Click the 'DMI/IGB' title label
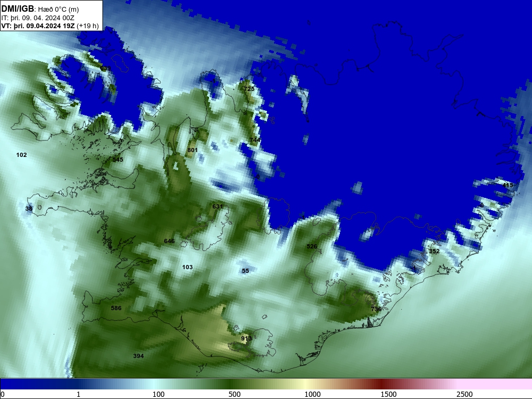The height and width of the screenshot is (399, 532). (18, 9)
